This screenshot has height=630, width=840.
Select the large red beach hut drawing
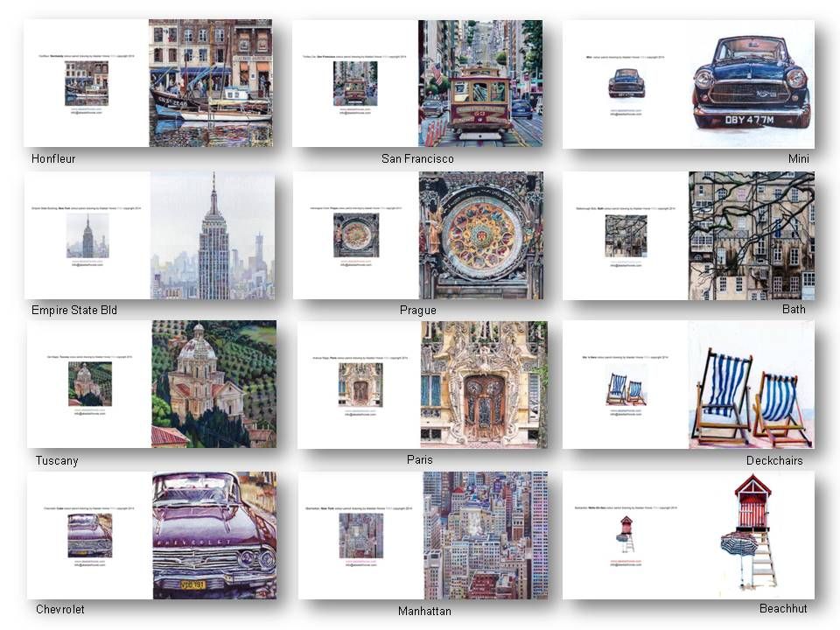click(751, 535)
